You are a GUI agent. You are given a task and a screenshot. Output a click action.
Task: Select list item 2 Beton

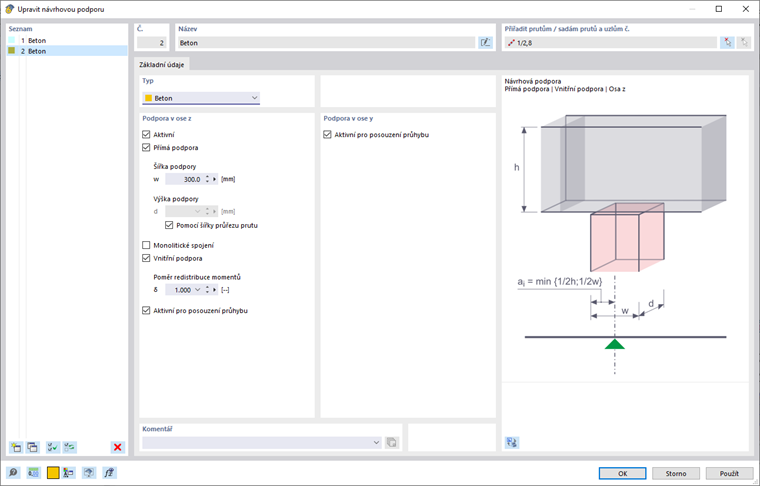(x=67, y=51)
